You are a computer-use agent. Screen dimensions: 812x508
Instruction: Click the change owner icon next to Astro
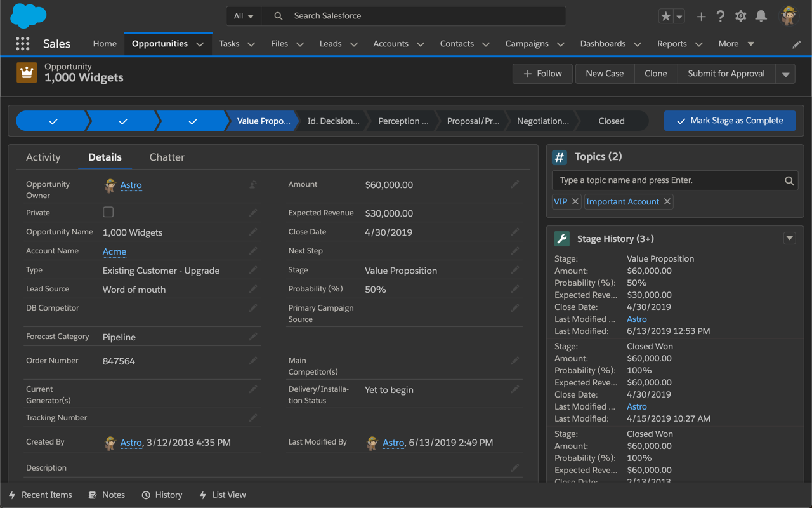point(252,185)
